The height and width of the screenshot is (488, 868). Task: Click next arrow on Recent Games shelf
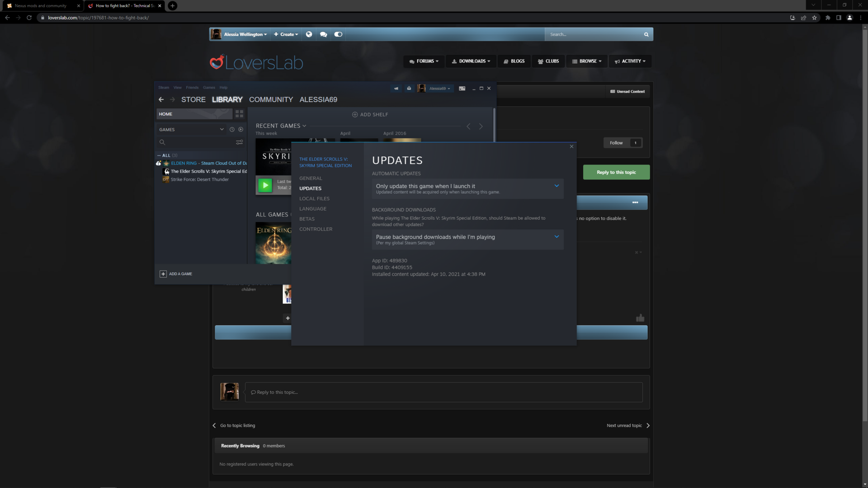481,127
